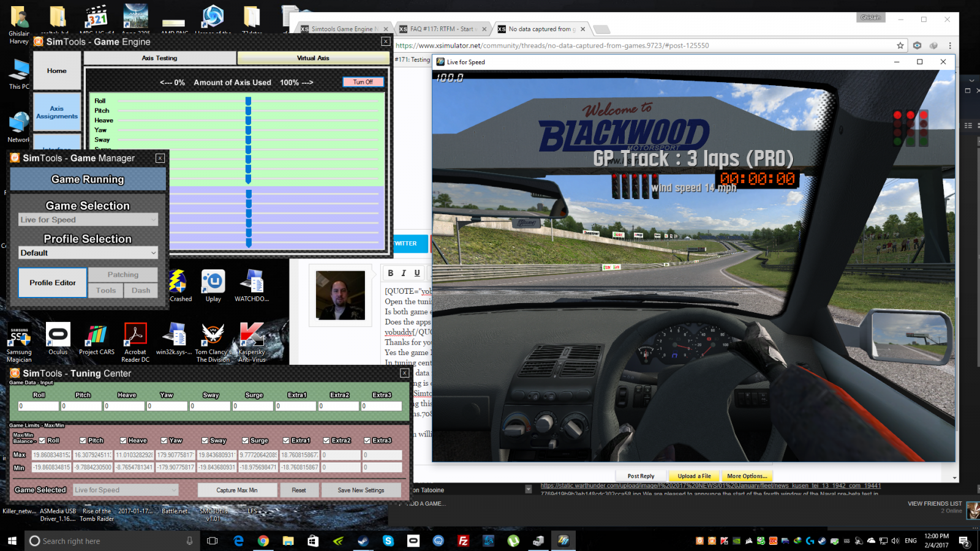Click the Italic formatting icon in reply editor

[x=404, y=273]
